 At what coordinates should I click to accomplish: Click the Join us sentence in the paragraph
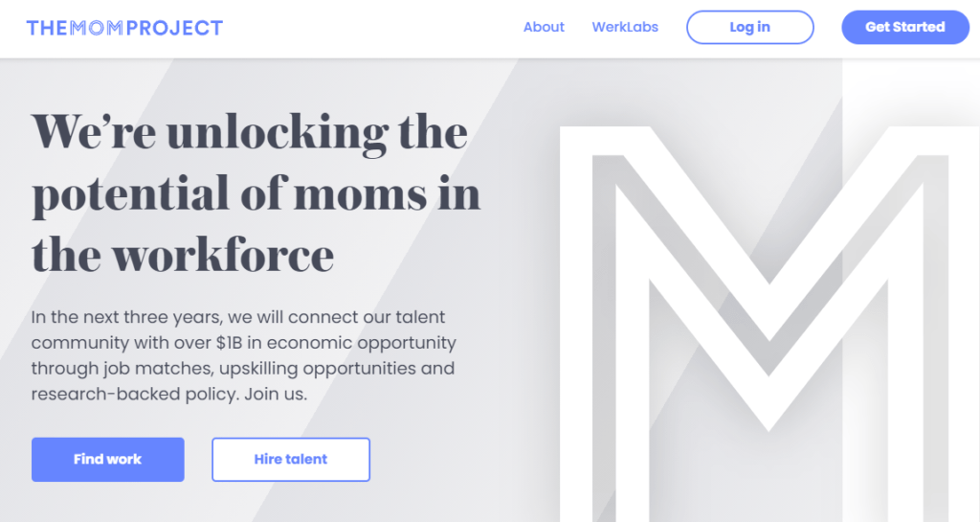click(276, 395)
